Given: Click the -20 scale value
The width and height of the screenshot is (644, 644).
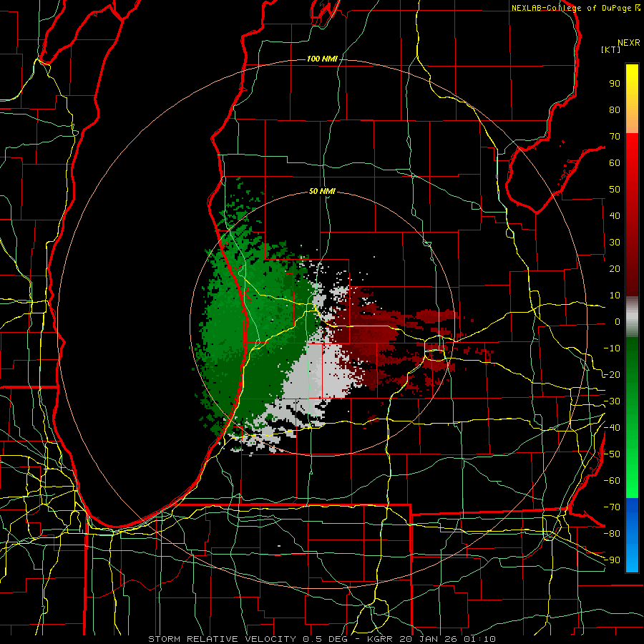Looking at the screenshot, I should point(612,375).
